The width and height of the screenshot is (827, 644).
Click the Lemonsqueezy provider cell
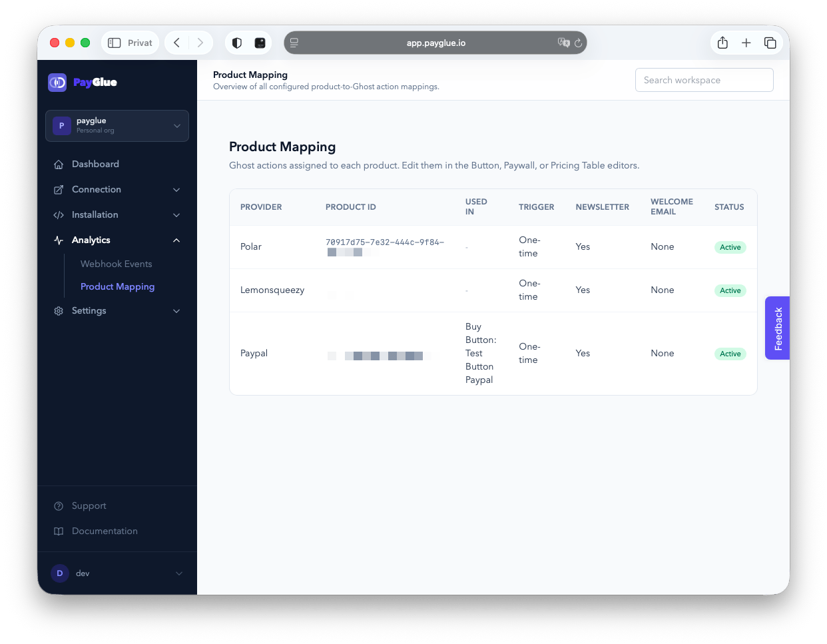[272, 290]
